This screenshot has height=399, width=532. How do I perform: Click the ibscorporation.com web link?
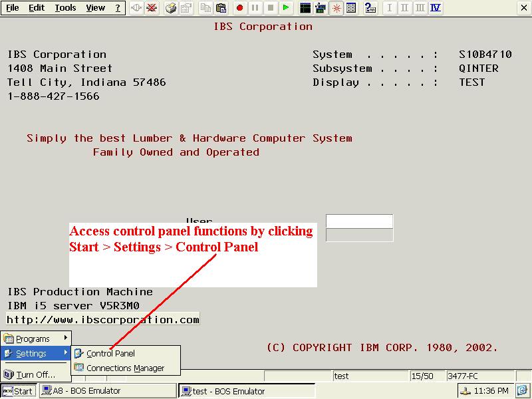103,320
